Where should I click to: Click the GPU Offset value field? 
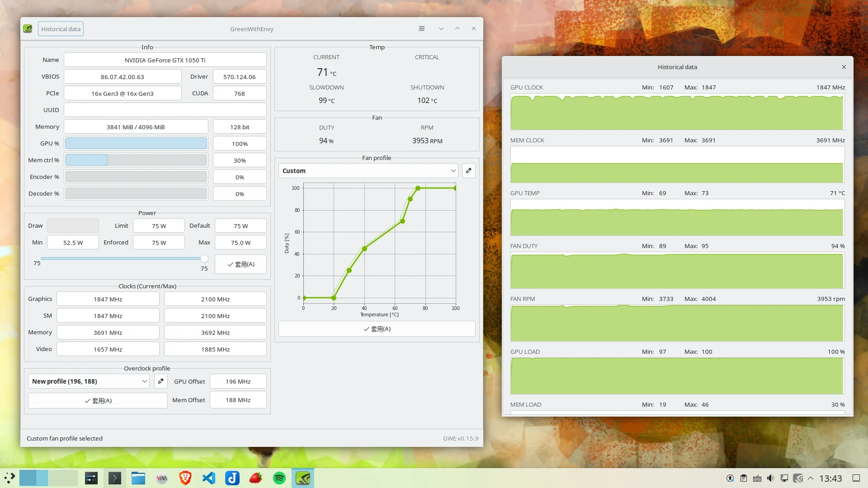pyautogui.click(x=238, y=381)
